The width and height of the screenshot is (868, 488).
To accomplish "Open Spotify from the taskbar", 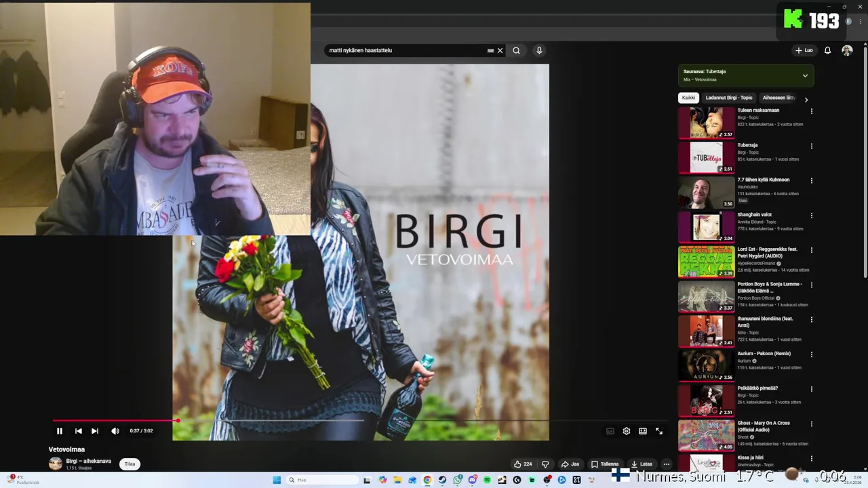I will point(488,480).
